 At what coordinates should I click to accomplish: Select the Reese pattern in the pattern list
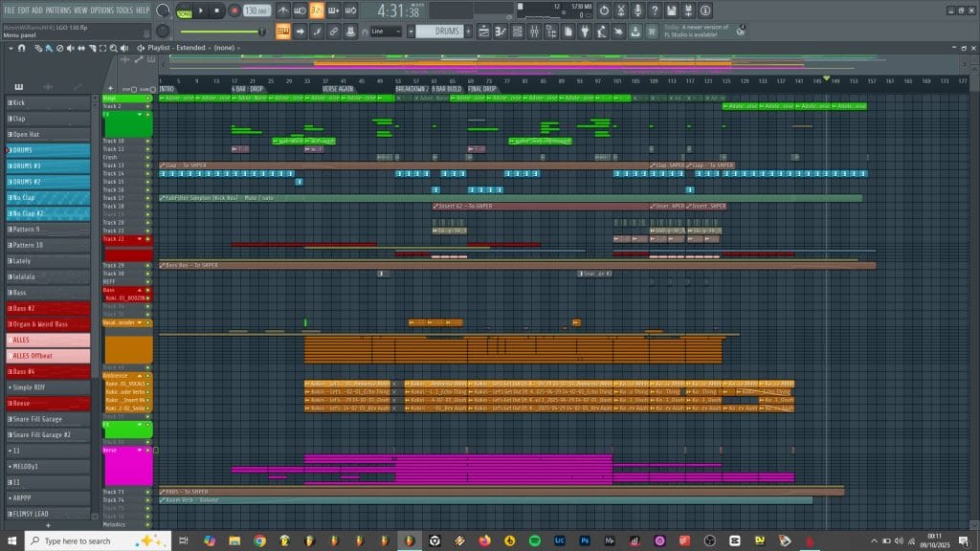[27, 403]
